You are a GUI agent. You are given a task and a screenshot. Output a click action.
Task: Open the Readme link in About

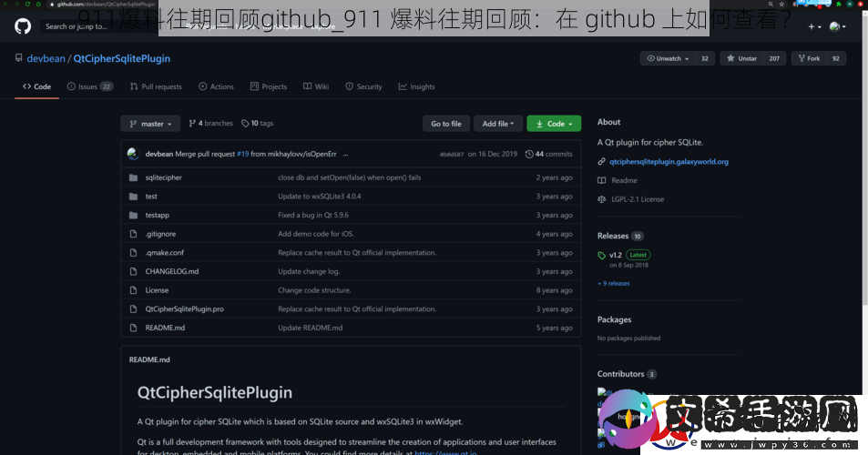(624, 181)
